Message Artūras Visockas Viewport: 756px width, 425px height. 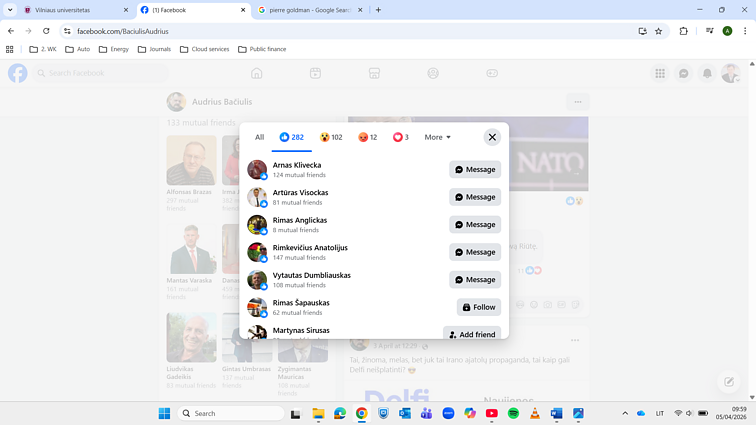pos(475,197)
